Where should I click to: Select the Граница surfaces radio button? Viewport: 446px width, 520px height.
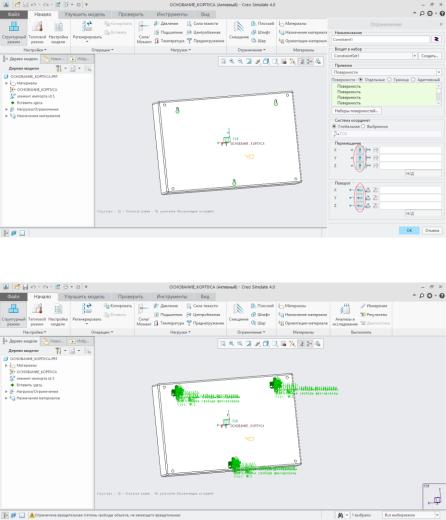(x=389, y=80)
